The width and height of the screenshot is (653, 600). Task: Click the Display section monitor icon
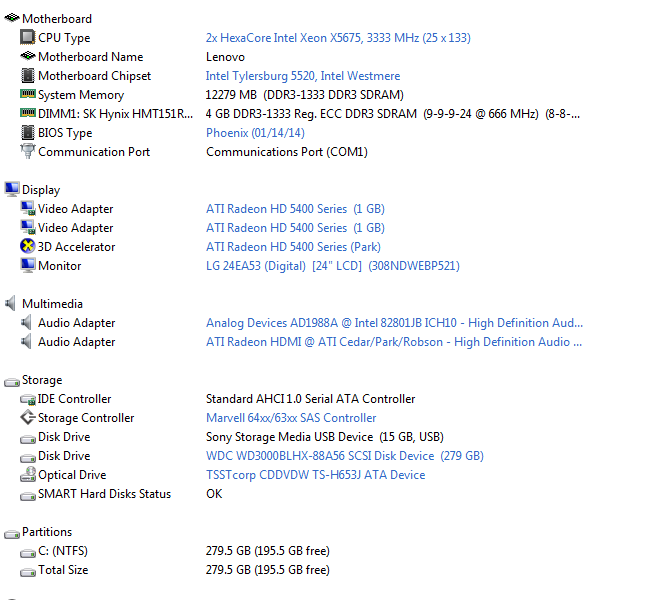tap(12, 189)
